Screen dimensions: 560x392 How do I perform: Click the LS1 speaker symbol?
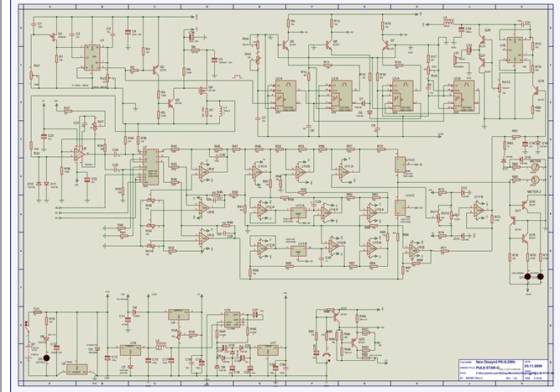pos(457,60)
